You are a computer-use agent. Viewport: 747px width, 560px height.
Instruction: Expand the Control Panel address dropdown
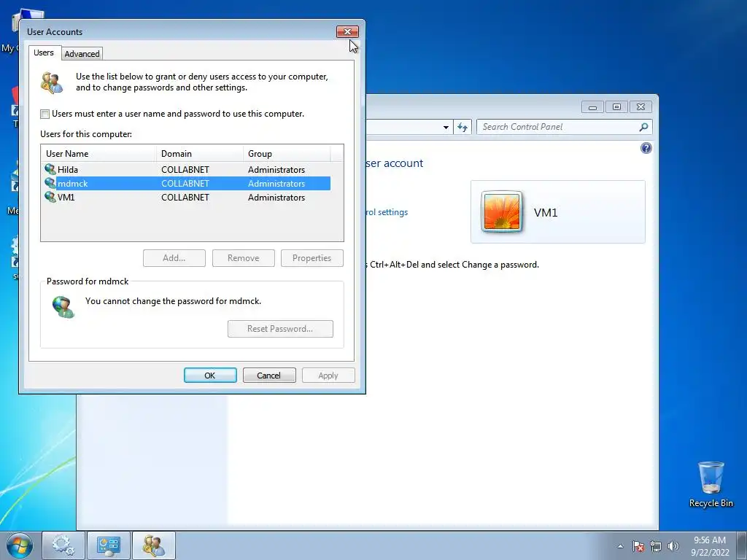[446, 127]
